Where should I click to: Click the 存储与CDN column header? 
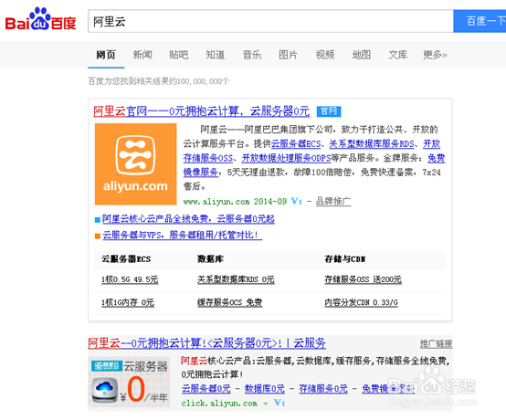point(345,259)
